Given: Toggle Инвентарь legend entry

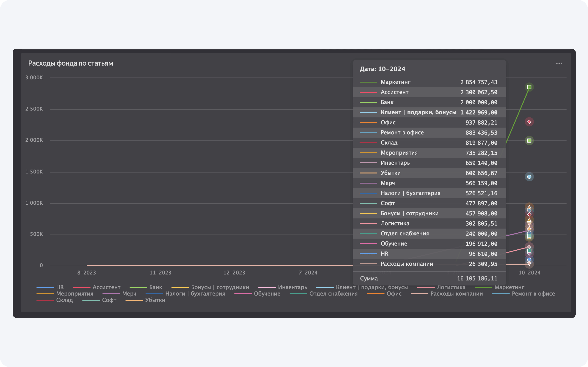Looking at the screenshot, I should pyautogui.click(x=292, y=287).
